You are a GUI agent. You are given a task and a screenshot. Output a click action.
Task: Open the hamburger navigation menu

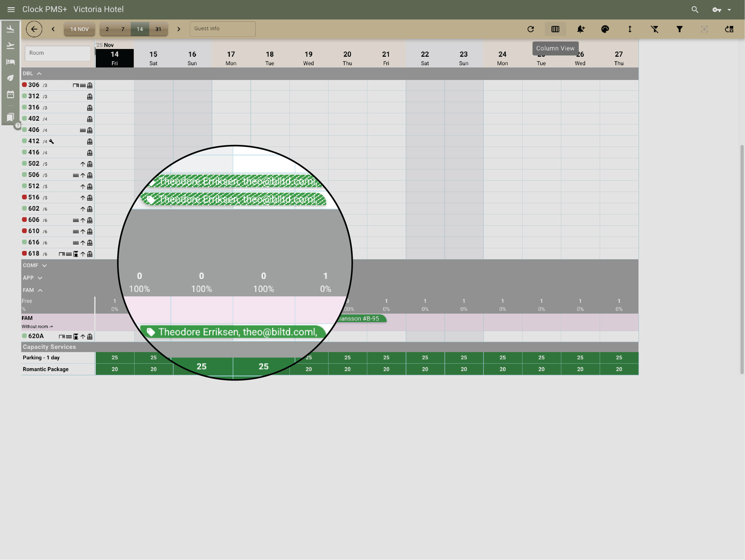(11, 9)
